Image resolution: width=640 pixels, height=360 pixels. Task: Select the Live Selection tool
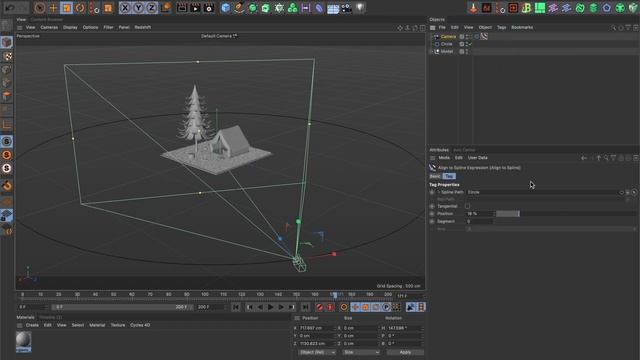[40, 8]
